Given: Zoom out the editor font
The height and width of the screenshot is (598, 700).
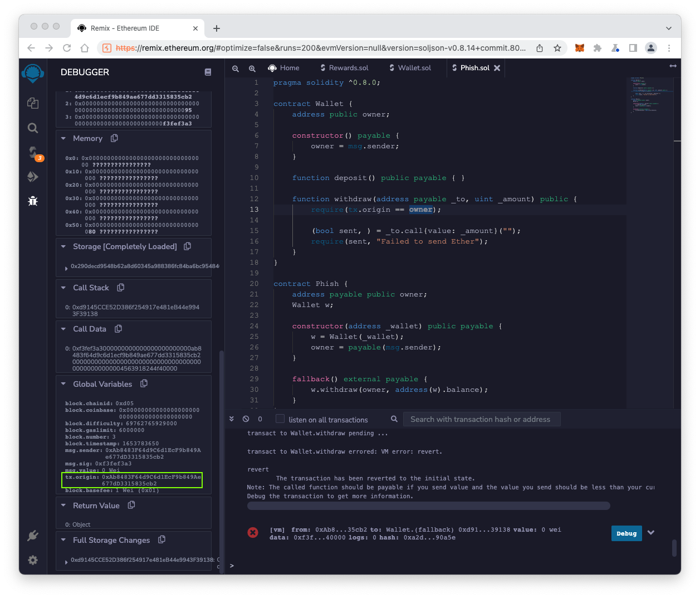Looking at the screenshot, I should tap(236, 68).
